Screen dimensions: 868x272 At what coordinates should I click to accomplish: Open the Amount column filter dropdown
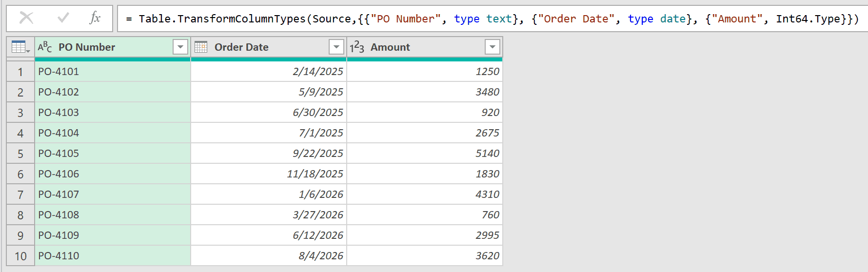pyautogui.click(x=493, y=47)
